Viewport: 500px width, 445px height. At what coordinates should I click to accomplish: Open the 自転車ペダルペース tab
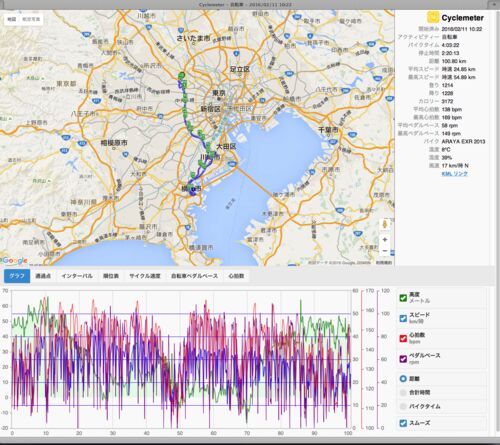click(195, 276)
